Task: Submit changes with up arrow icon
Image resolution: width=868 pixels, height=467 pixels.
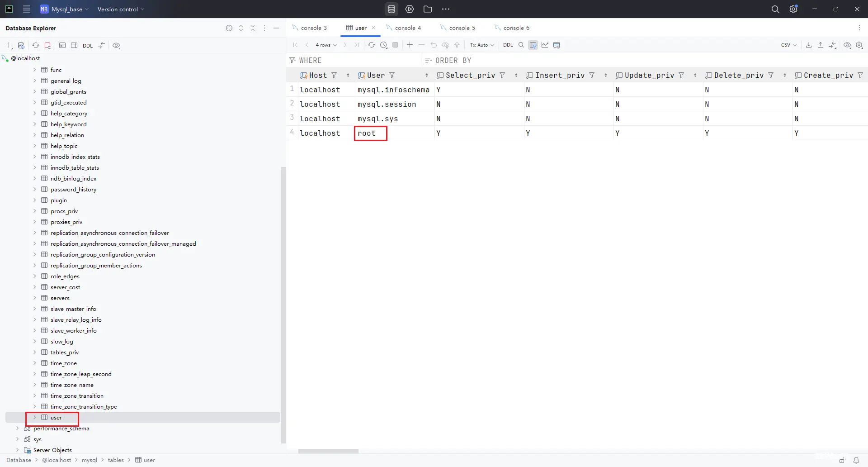Action: coord(457,45)
